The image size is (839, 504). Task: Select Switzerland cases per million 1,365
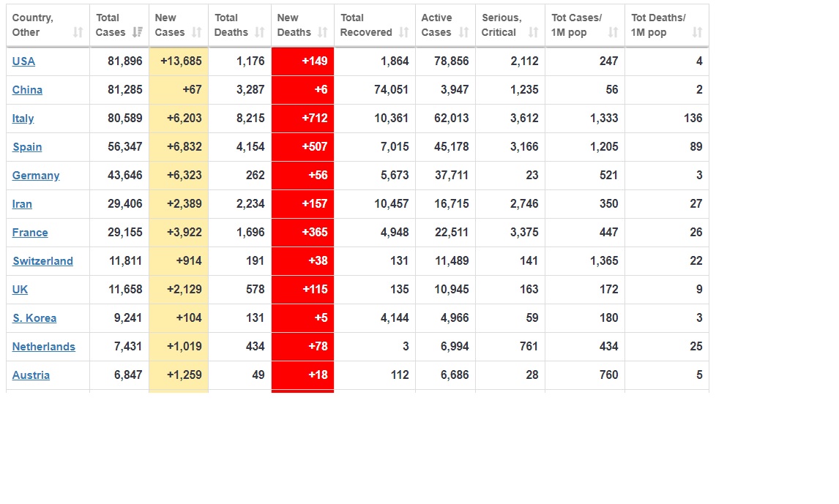coord(604,261)
